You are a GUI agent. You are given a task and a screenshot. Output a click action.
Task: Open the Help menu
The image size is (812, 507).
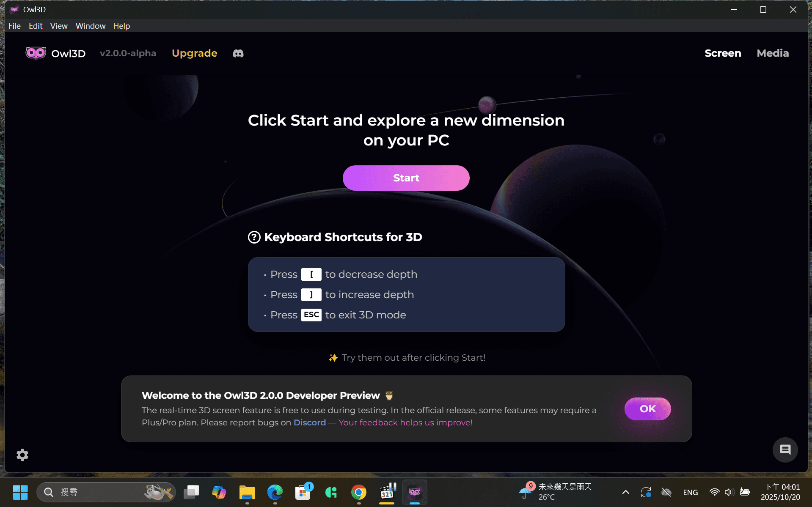click(121, 26)
